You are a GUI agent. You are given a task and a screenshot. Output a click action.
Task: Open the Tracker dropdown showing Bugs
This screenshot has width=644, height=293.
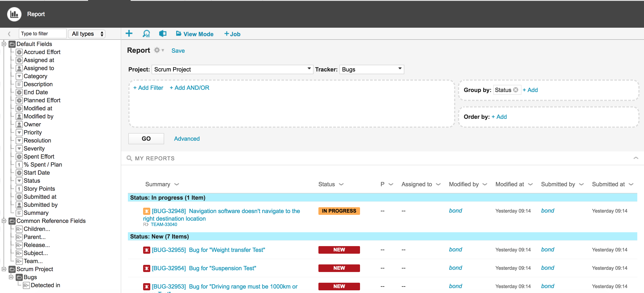[371, 69]
